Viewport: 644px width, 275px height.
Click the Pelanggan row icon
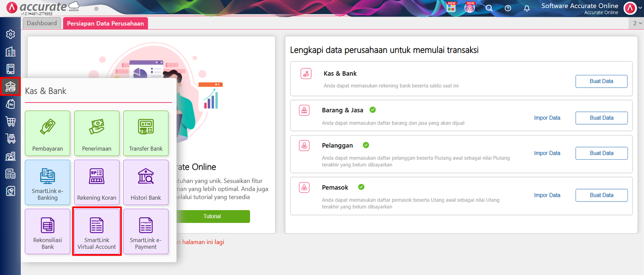click(x=304, y=146)
